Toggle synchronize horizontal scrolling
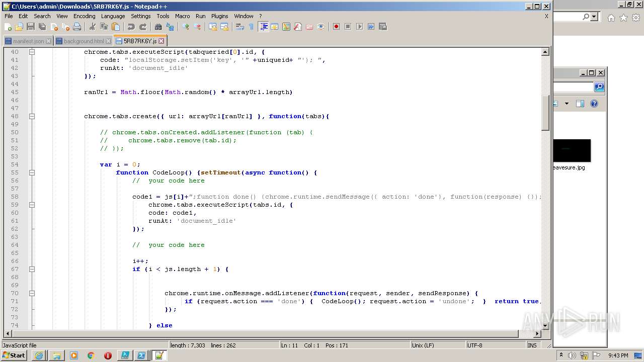Viewport: 644px width, 362px height. click(224, 27)
